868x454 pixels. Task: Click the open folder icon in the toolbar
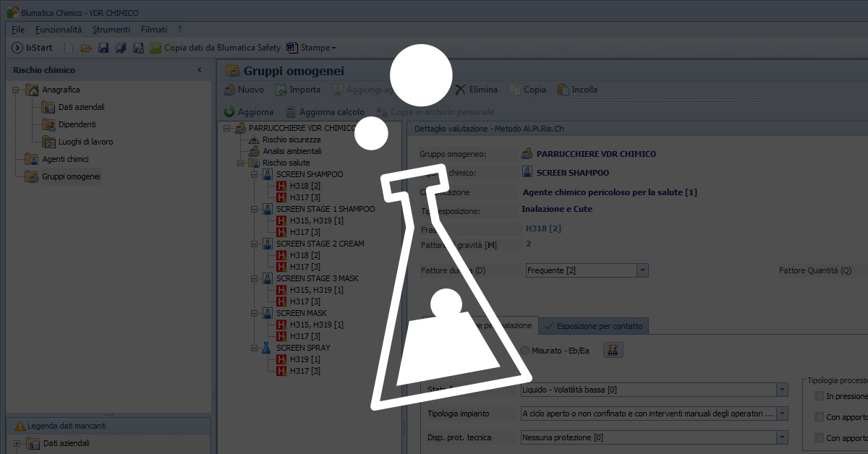point(86,48)
